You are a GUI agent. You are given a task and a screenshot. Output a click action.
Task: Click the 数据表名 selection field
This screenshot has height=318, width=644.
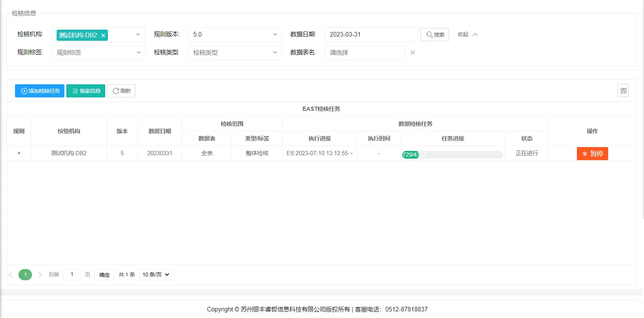365,53
